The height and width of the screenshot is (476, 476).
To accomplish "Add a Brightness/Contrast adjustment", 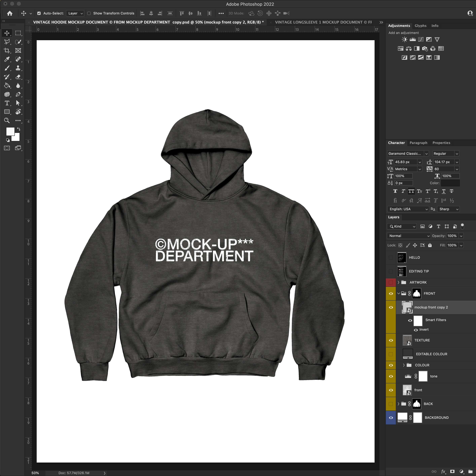I will pyautogui.click(x=404, y=39).
